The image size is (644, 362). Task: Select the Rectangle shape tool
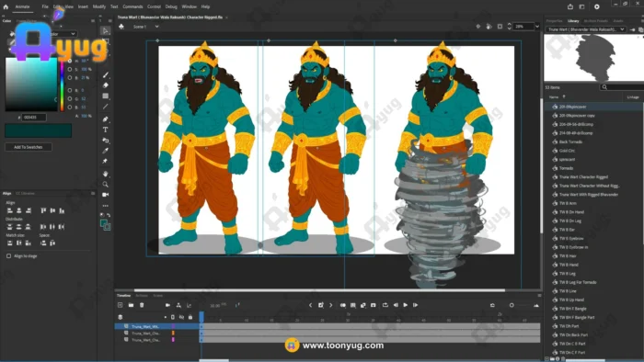click(x=106, y=96)
